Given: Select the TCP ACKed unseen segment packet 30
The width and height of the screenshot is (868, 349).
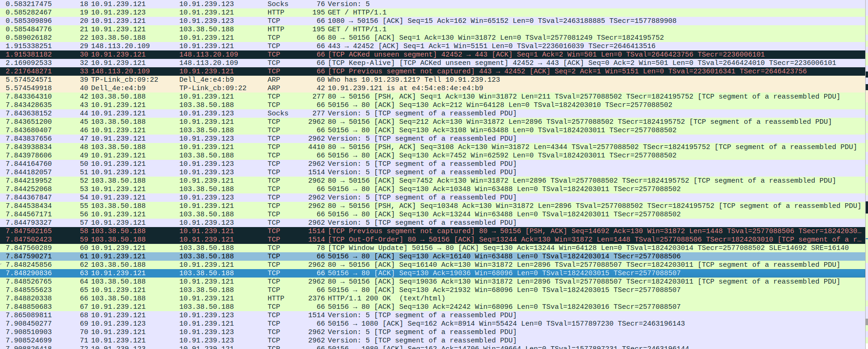Looking at the screenshot, I should click(327, 54).
